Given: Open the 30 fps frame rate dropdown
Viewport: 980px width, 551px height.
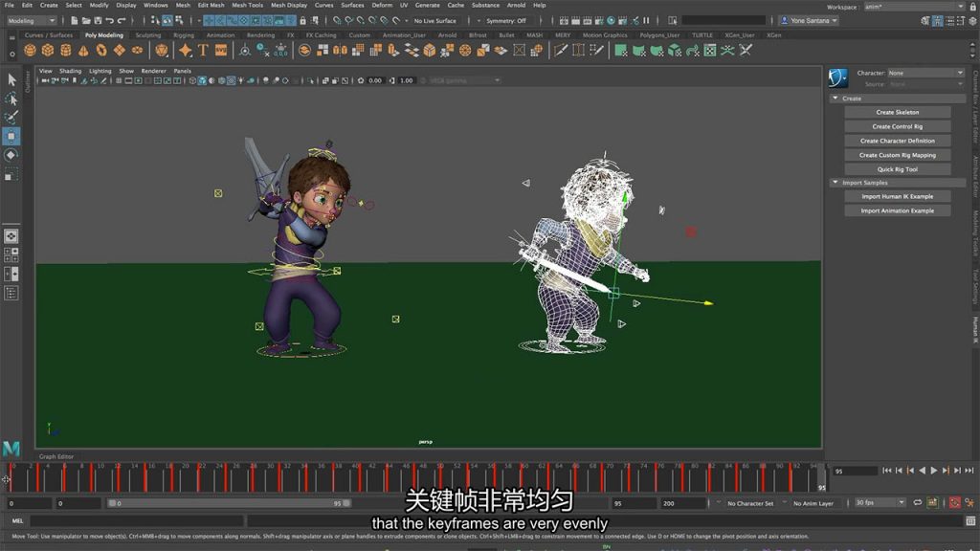Looking at the screenshot, I should [880, 503].
